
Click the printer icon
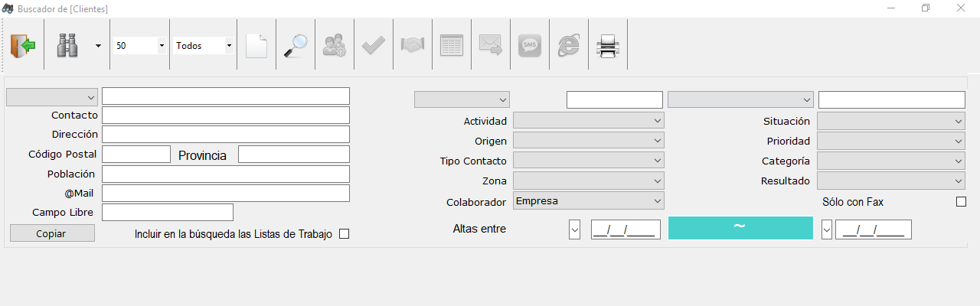point(608,46)
